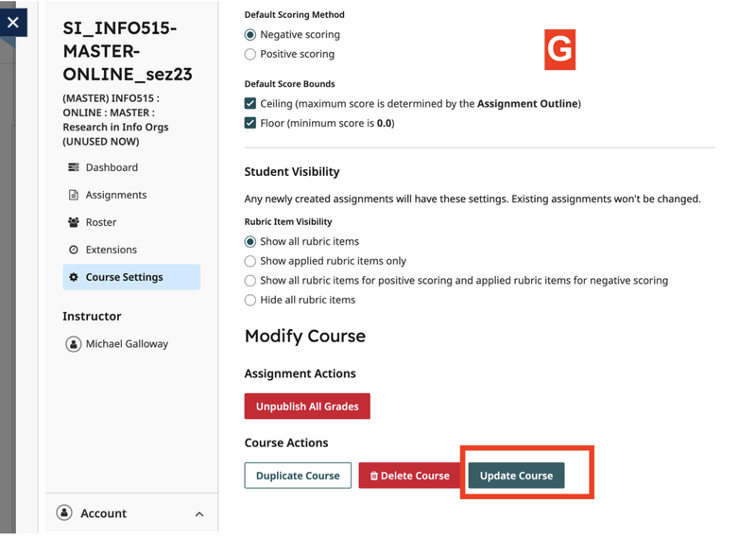Click the Duplicate Course button
This screenshot has width=756, height=537.
tap(298, 476)
